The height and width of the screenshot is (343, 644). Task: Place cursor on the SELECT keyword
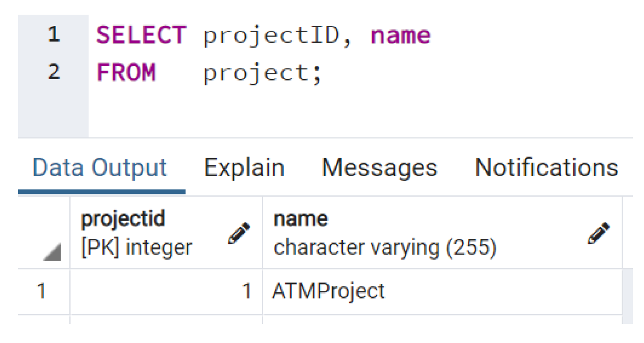pyautogui.click(x=141, y=35)
